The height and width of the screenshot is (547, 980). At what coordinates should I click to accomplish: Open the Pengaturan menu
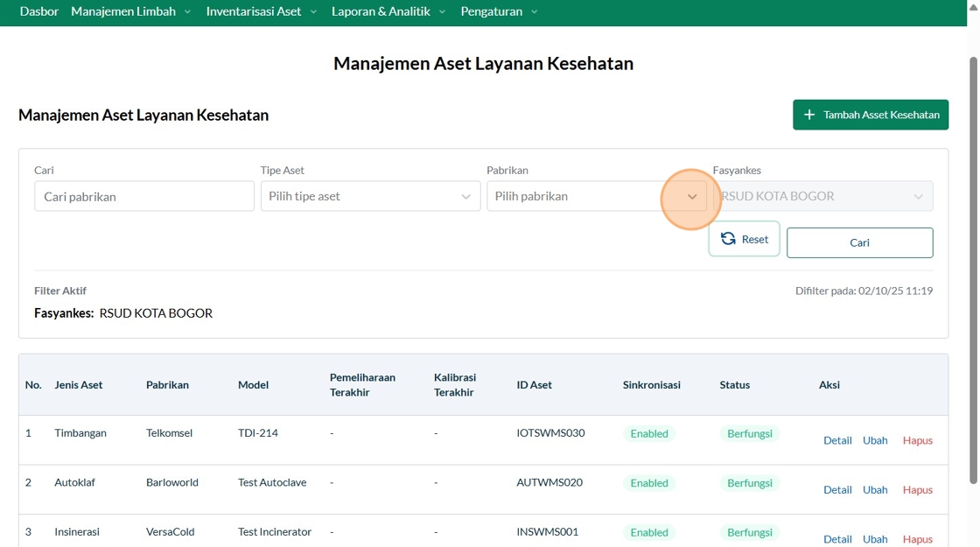[499, 11]
